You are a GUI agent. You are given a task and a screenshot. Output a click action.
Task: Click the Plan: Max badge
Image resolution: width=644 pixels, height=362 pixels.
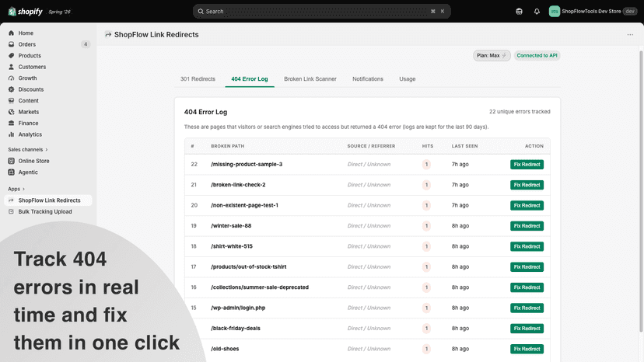tap(492, 55)
